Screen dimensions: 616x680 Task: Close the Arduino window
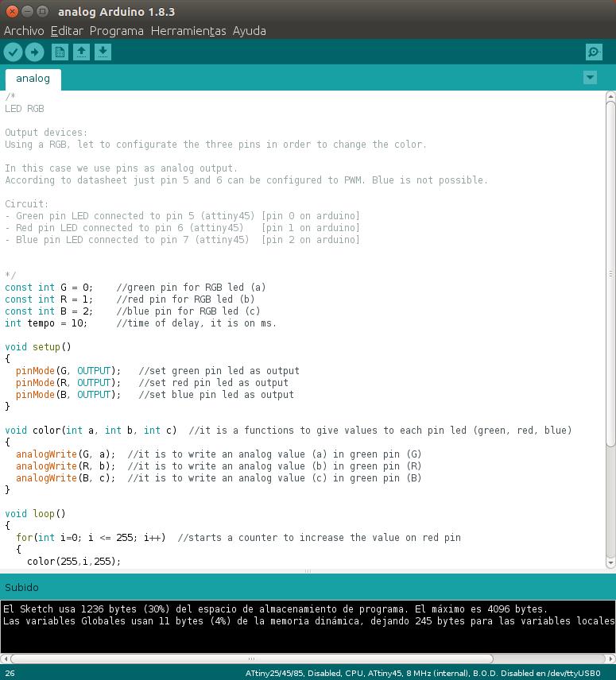click(12, 11)
